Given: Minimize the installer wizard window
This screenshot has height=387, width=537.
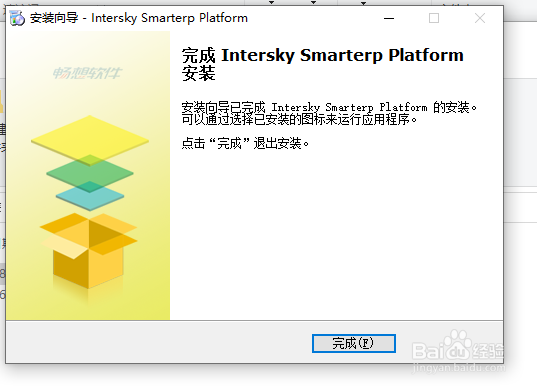Looking at the screenshot, I should [x=389, y=18].
